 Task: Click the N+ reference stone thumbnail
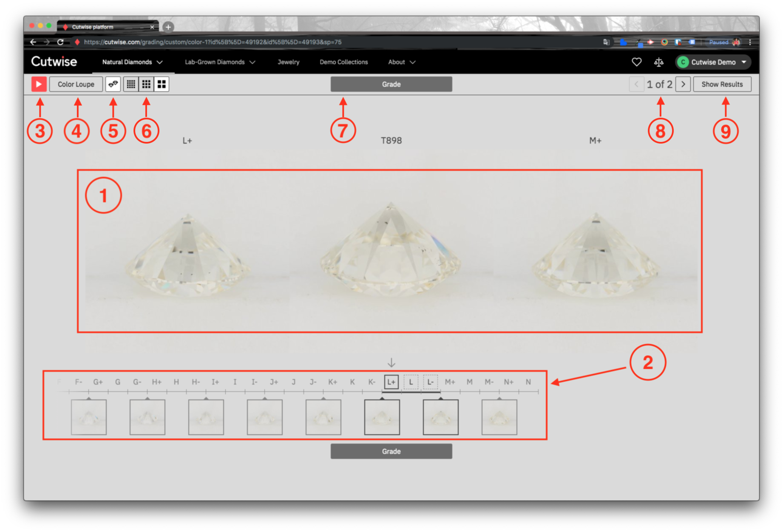(x=499, y=417)
